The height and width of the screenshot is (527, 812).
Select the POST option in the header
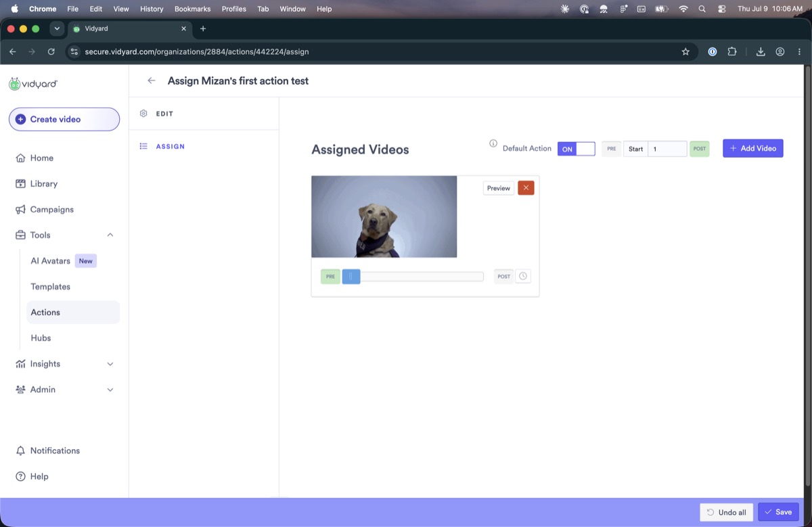coord(700,149)
